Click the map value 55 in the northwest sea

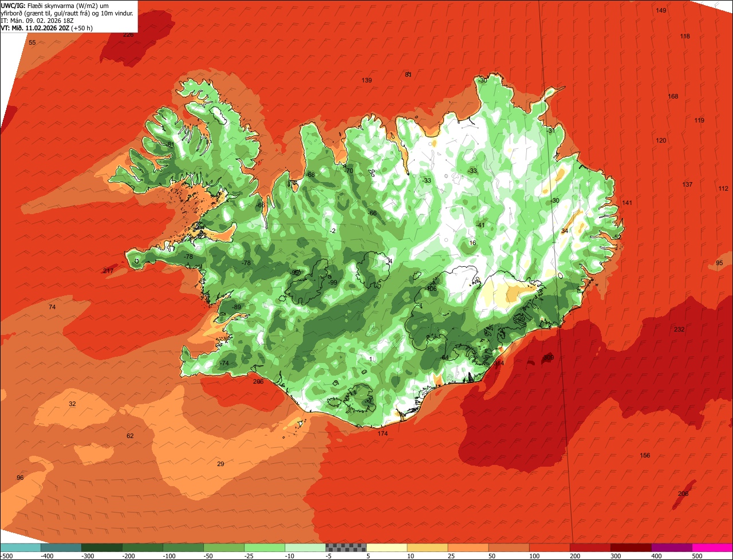pos(32,43)
